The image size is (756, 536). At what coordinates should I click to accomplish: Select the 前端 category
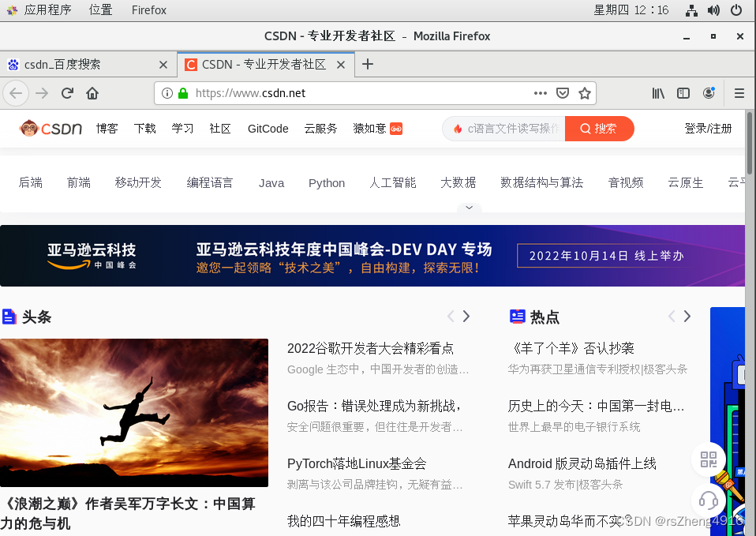point(79,183)
